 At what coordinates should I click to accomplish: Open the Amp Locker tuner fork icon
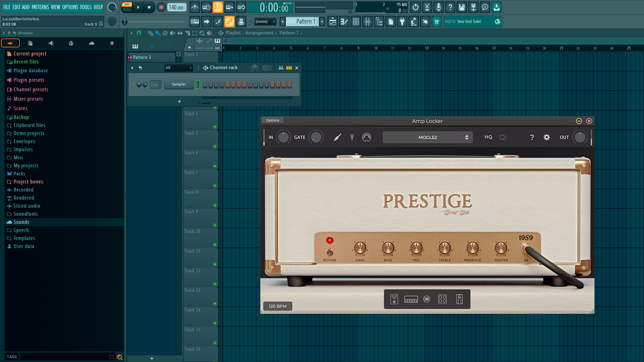(x=352, y=137)
